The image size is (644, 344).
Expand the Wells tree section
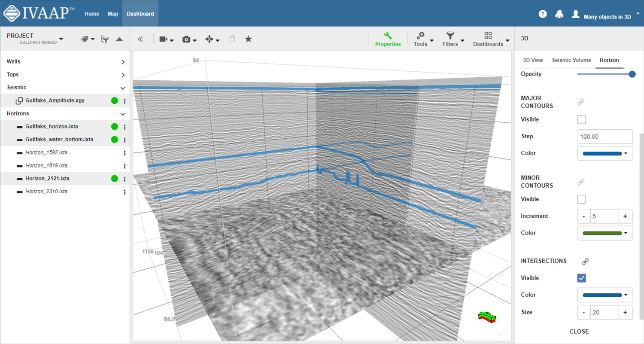(123, 62)
